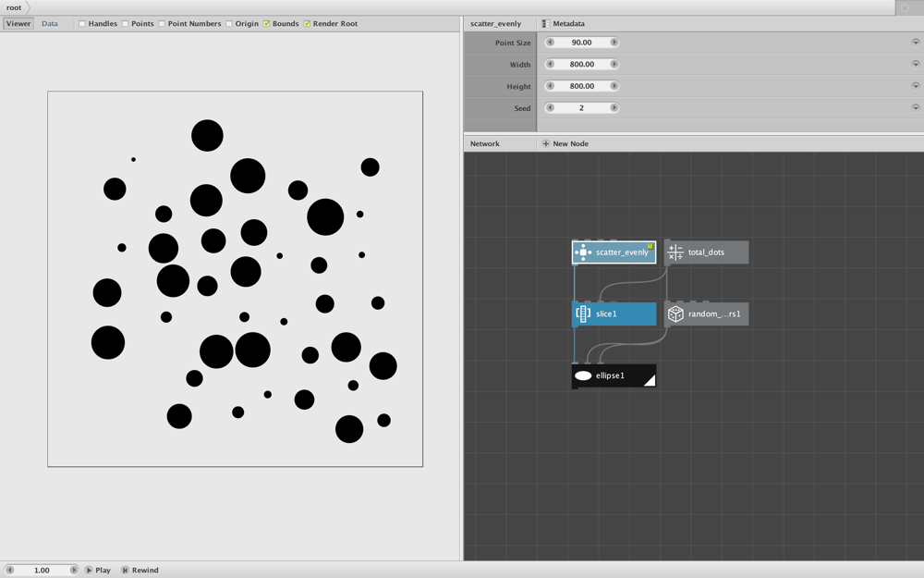
Task: Enable the Points checkbox
Action: click(x=125, y=24)
